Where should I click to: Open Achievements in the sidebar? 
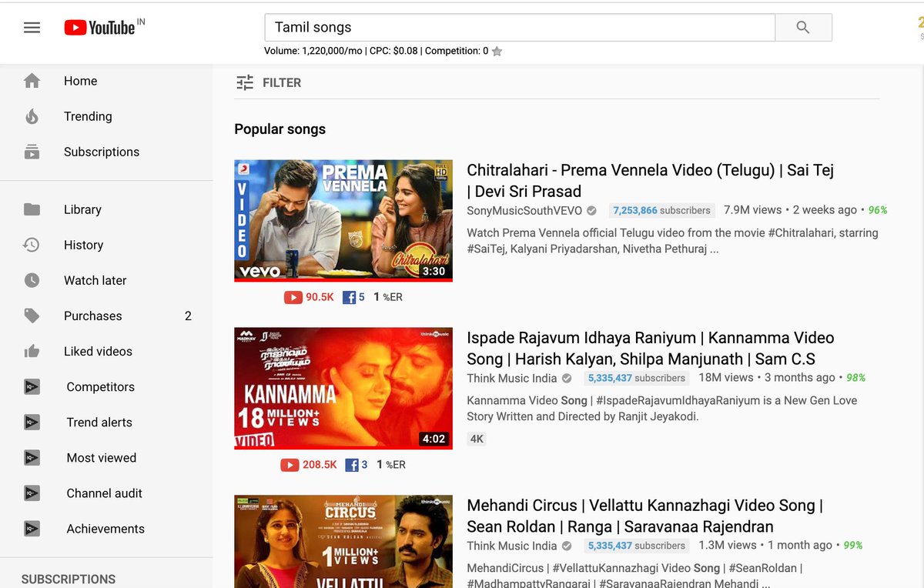(x=106, y=529)
